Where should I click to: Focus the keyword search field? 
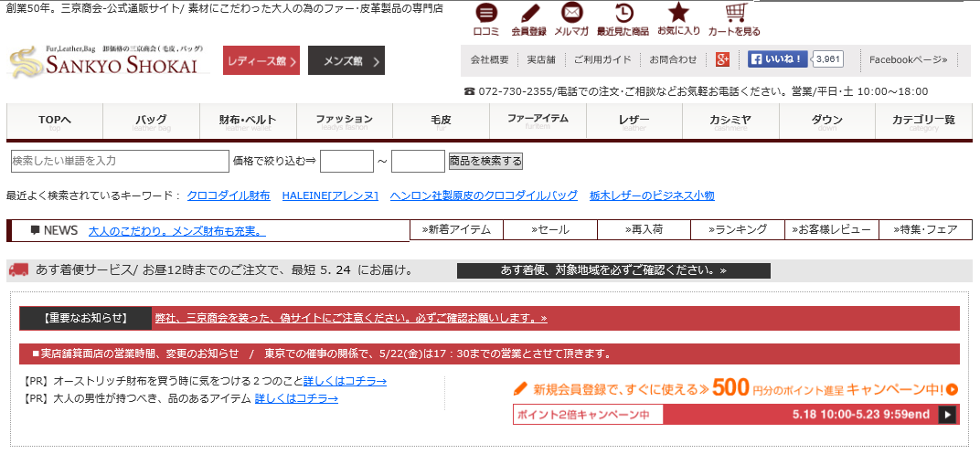tap(120, 161)
